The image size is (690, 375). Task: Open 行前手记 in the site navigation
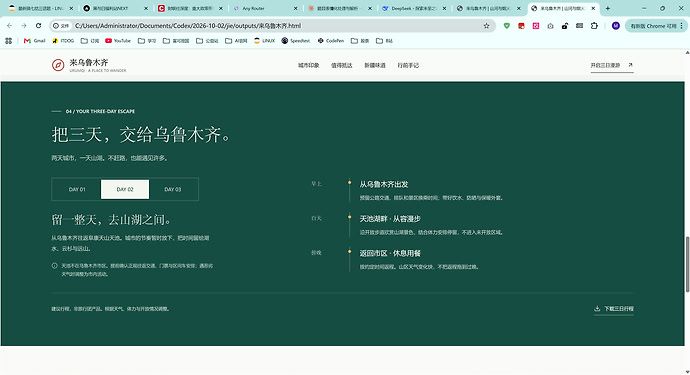pyautogui.click(x=408, y=65)
